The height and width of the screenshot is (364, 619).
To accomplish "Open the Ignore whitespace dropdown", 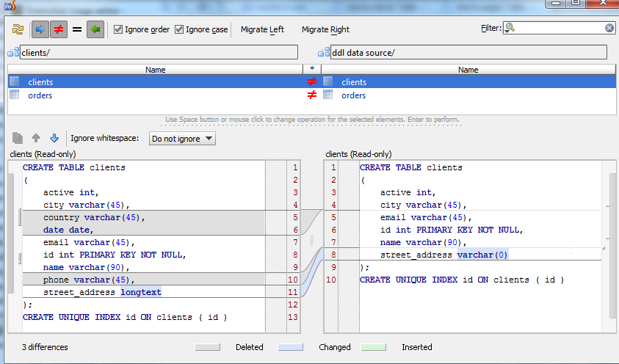I will pos(182,139).
